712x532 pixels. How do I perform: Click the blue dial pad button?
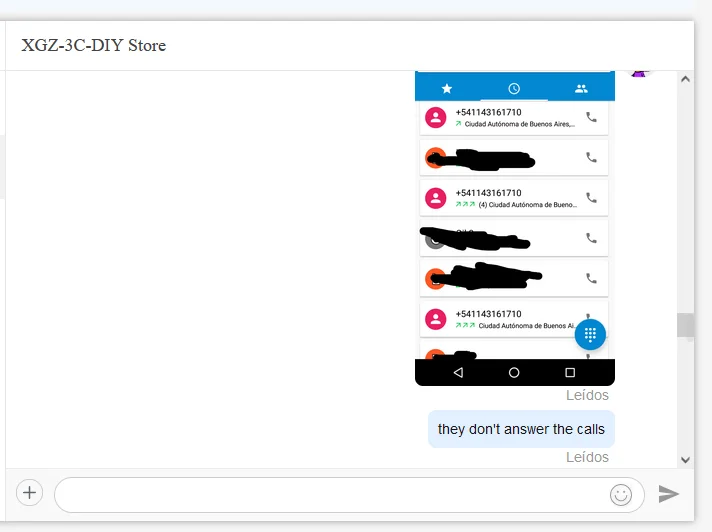590,335
